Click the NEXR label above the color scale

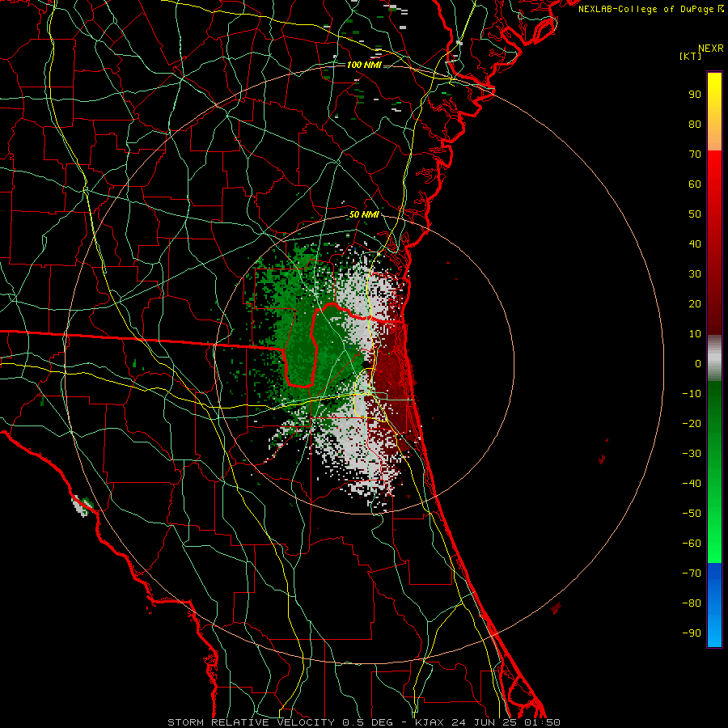coord(710,49)
